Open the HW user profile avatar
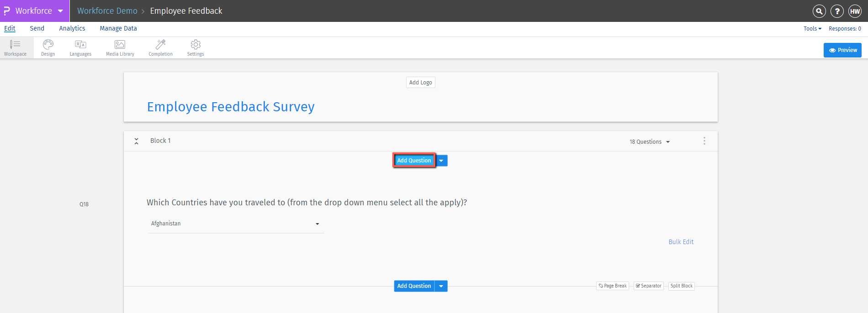This screenshot has height=313, width=868. coord(855,11)
